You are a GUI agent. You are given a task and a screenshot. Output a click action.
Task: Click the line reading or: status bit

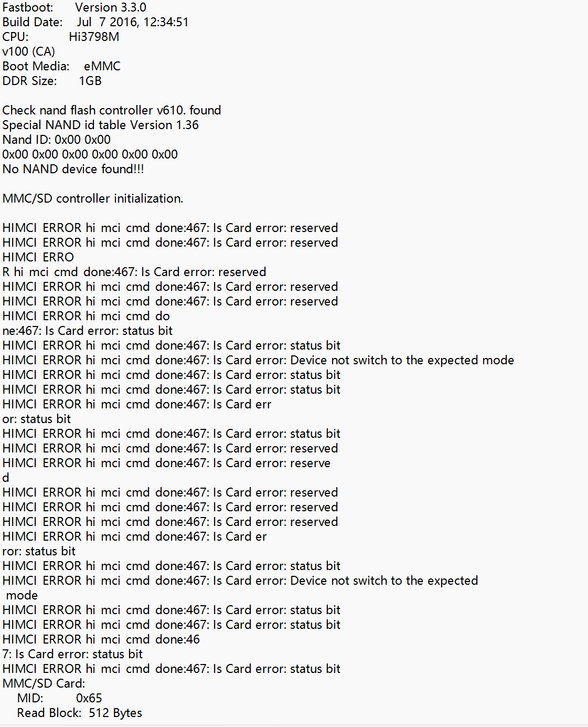click(36, 419)
